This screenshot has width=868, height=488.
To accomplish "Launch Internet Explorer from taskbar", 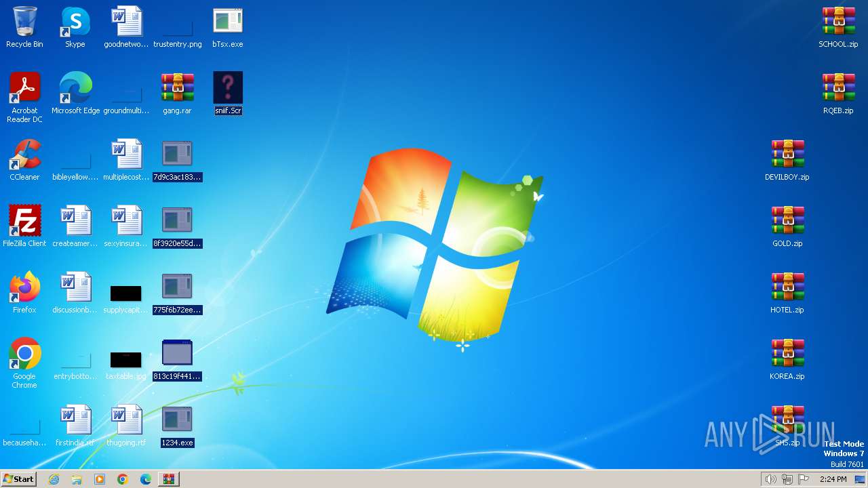I will 54,479.
